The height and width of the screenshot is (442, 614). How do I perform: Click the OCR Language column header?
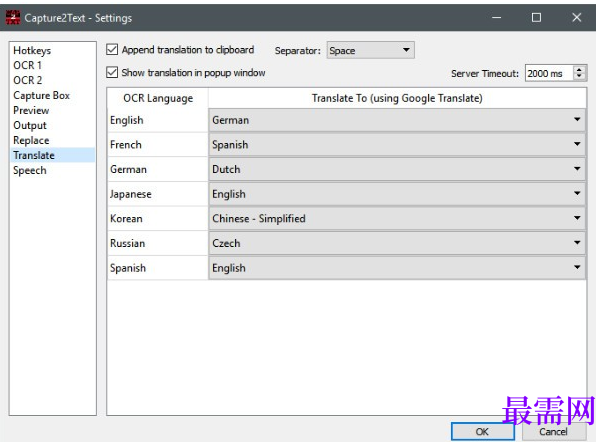(x=158, y=98)
